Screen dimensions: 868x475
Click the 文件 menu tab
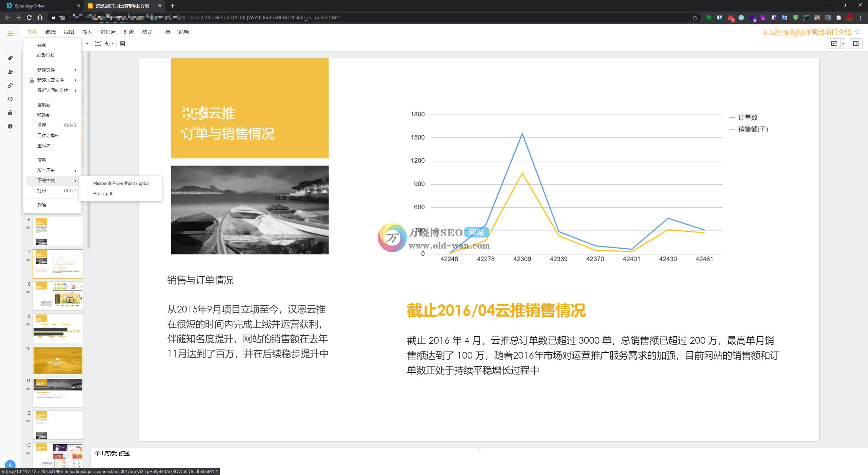[x=32, y=32]
